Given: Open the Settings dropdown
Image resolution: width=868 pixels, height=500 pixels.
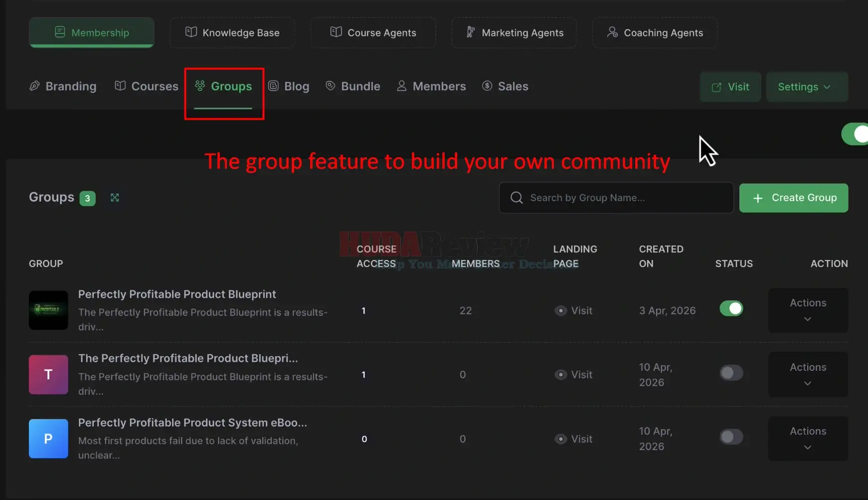Looking at the screenshot, I should click(x=807, y=87).
